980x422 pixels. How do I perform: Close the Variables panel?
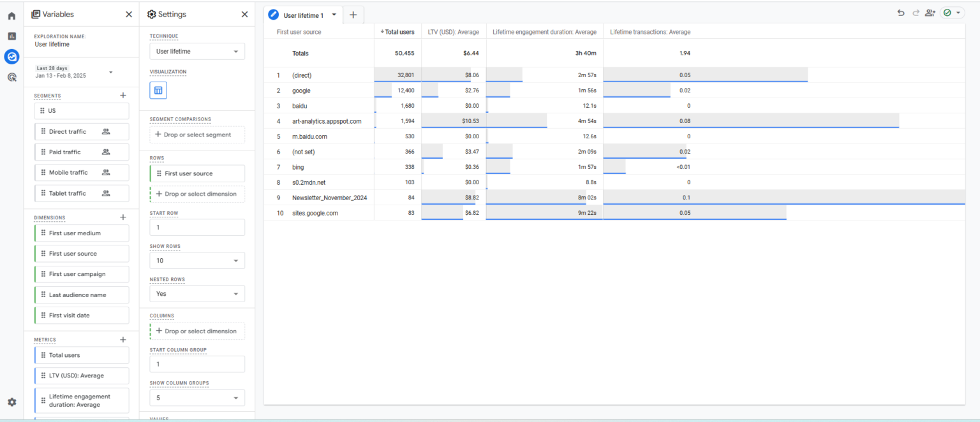click(x=129, y=14)
